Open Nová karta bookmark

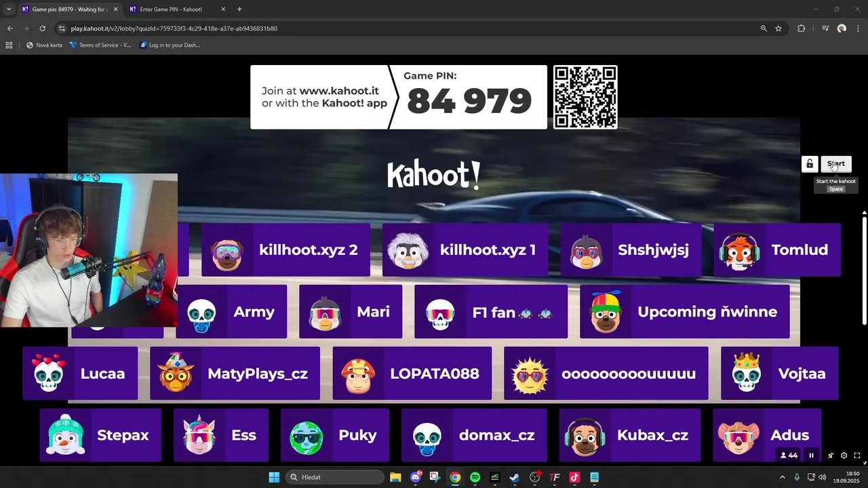point(45,45)
